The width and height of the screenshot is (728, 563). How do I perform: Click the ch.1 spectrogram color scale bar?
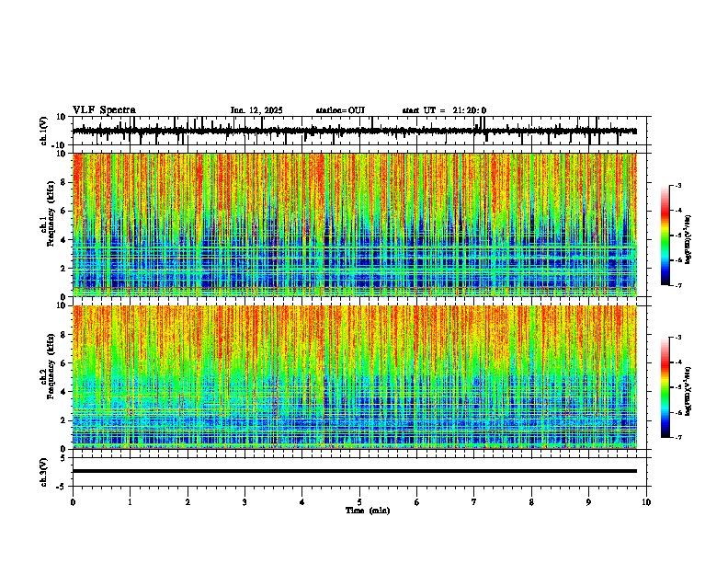tap(665, 236)
